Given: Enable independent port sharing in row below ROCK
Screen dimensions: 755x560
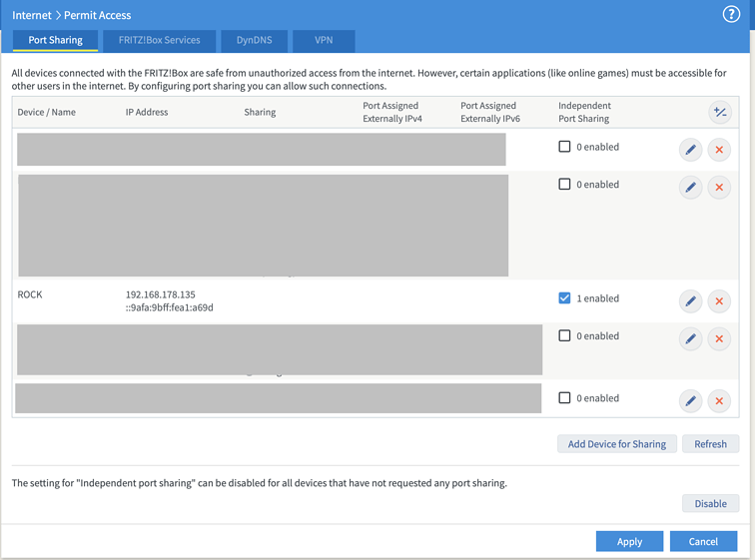Looking at the screenshot, I should pos(564,335).
